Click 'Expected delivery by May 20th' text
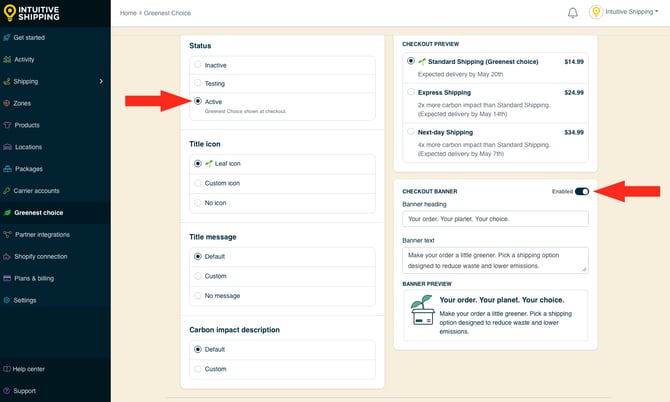 (460, 74)
